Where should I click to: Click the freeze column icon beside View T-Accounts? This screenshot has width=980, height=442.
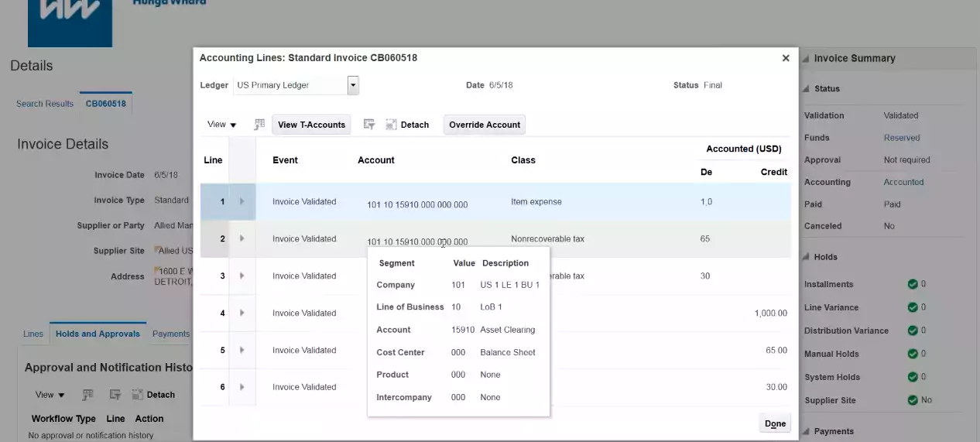click(x=259, y=125)
